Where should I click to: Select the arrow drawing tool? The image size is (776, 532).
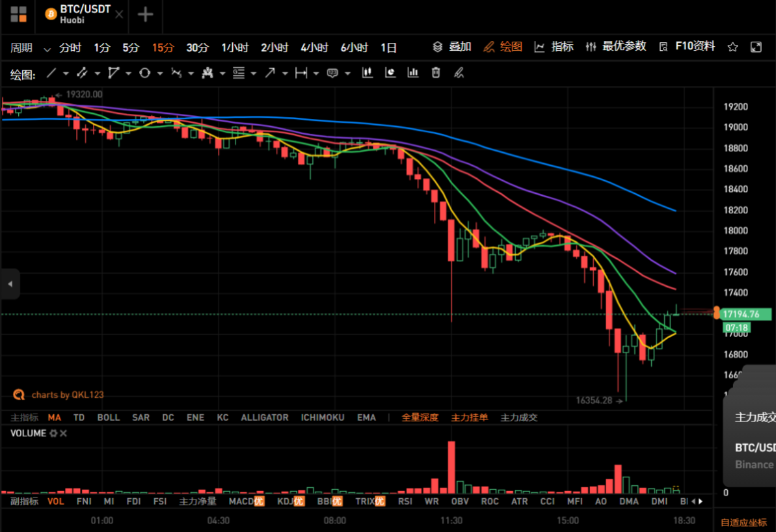[x=270, y=73]
